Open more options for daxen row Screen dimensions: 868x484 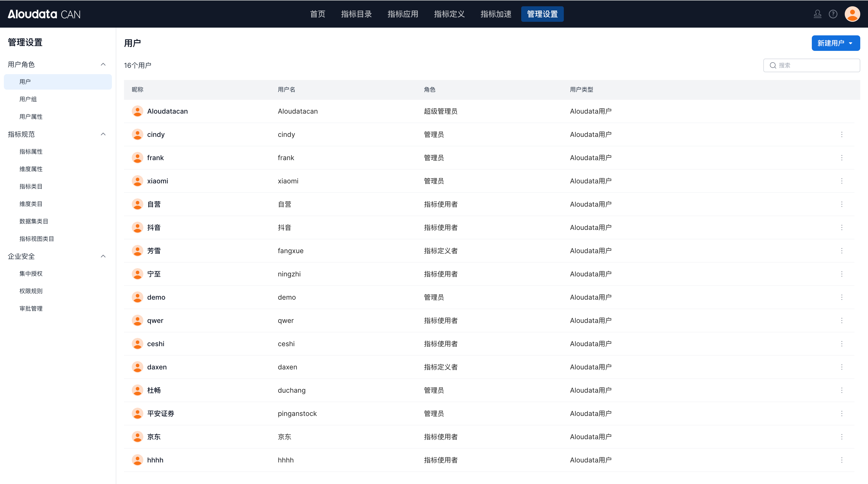842,367
